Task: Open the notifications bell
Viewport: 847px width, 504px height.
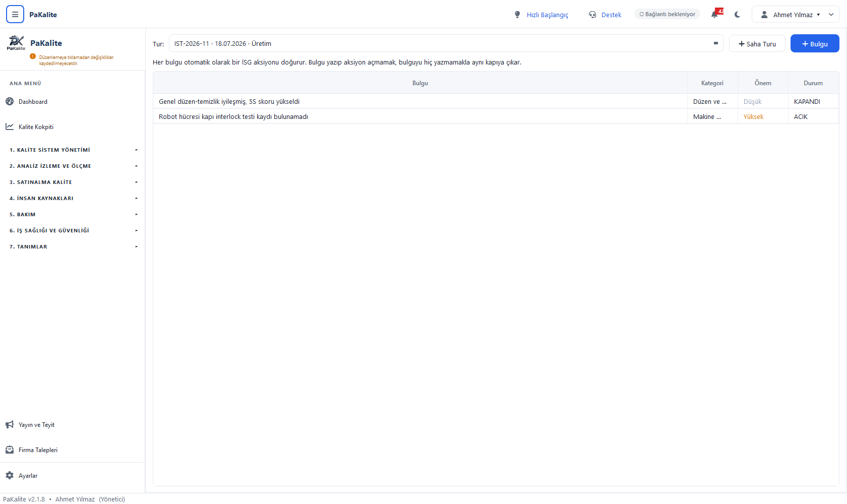Action: (715, 14)
